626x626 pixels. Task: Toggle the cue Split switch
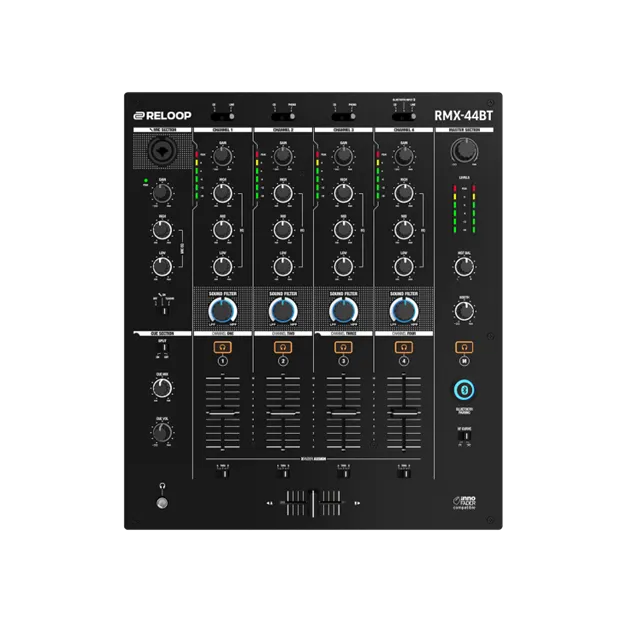pyautogui.click(x=164, y=347)
